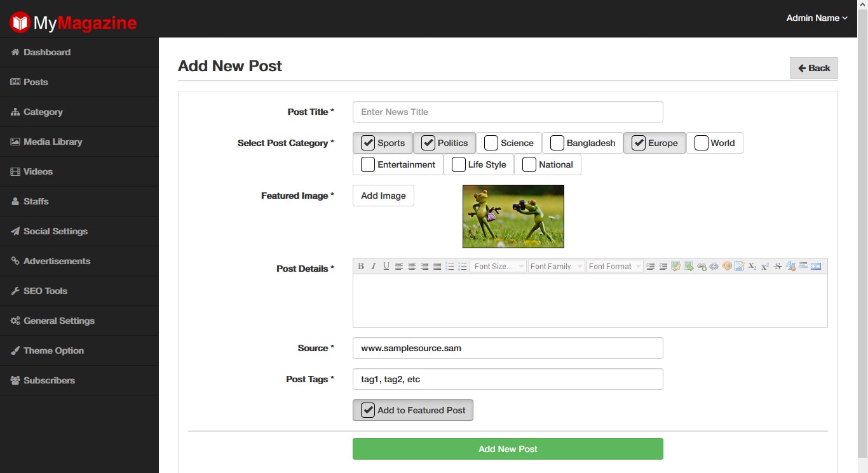The width and height of the screenshot is (868, 473).
Task: Apply italic formatting in the editor toolbar
Action: click(x=374, y=266)
